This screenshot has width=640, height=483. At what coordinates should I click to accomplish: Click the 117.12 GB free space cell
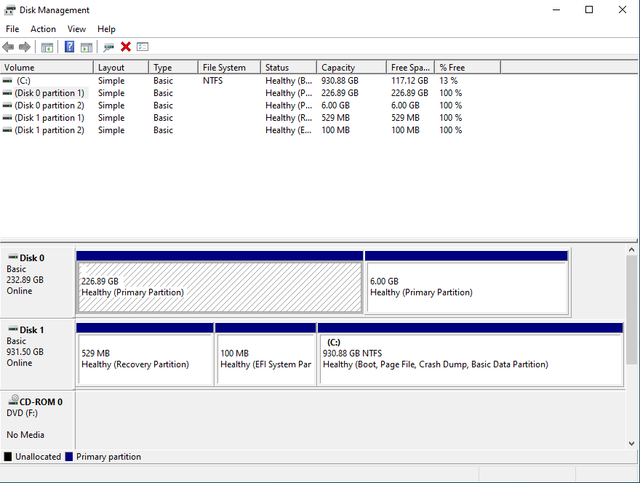click(409, 80)
